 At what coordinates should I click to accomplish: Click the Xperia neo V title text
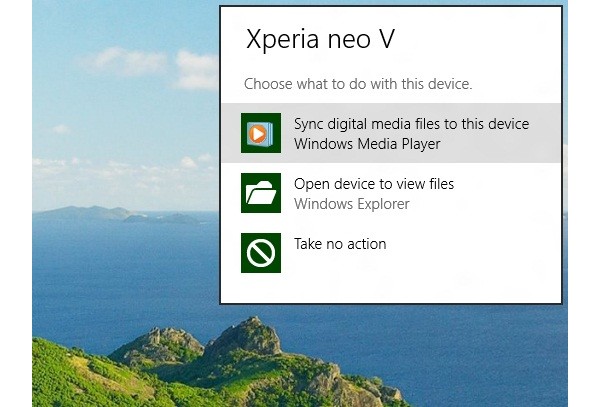[x=320, y=39]
